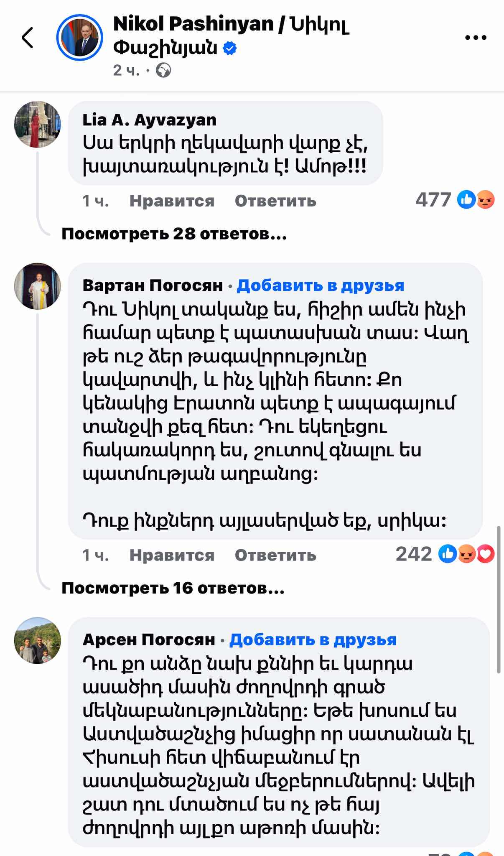Viewport: 504px width, 856px height.
Task: Expand the 16 replies thread
Action: pos(173,588)
